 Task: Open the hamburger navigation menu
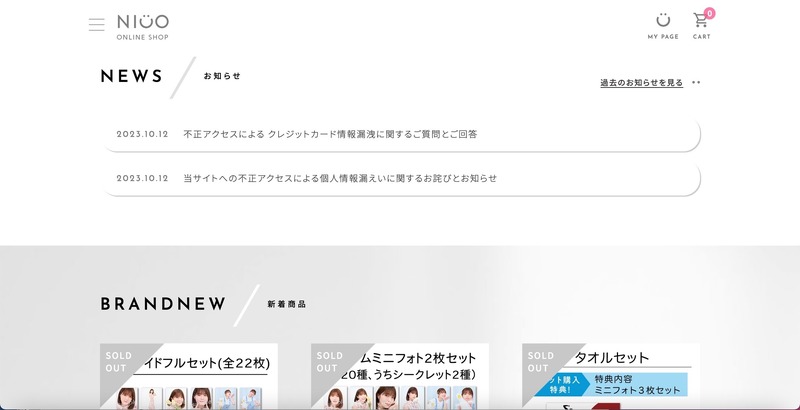96,25
